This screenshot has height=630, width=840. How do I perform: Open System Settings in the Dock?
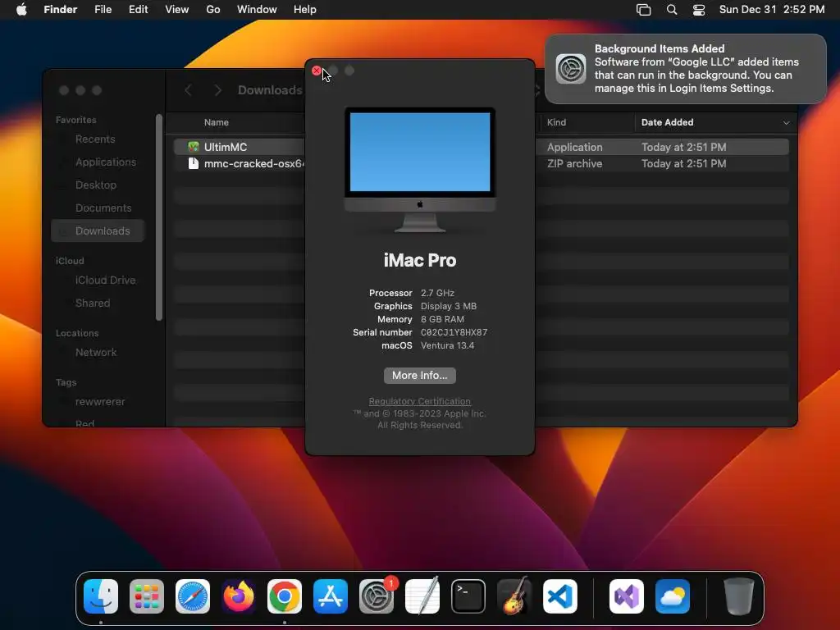point(377,596)
